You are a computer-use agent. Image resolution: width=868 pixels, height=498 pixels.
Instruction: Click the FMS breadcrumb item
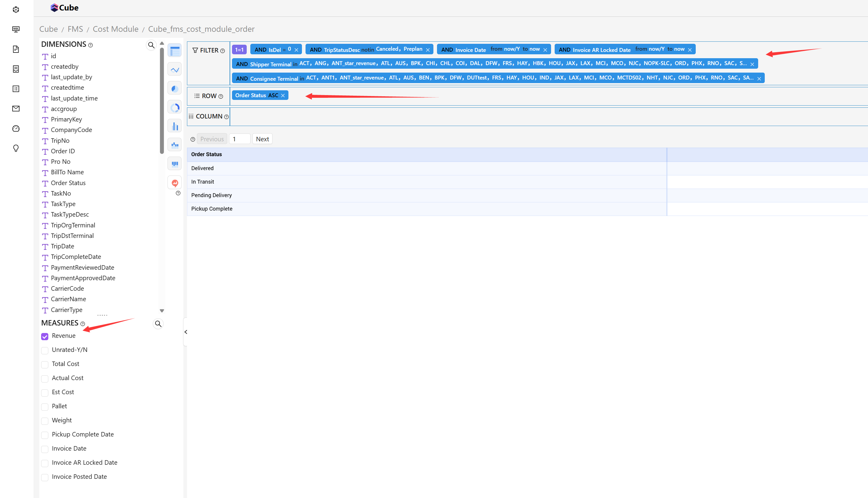click(x=75, y=29)
